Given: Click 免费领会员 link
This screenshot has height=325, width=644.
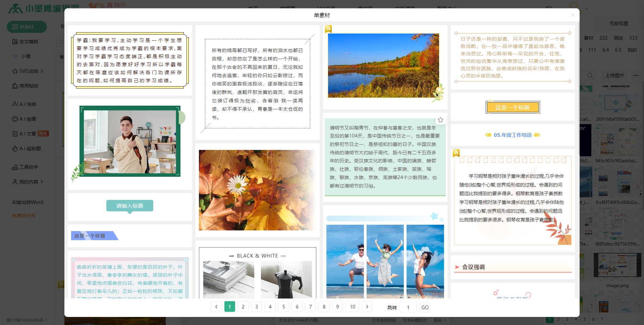Looking at the screenshot, I should click(23, 216).
